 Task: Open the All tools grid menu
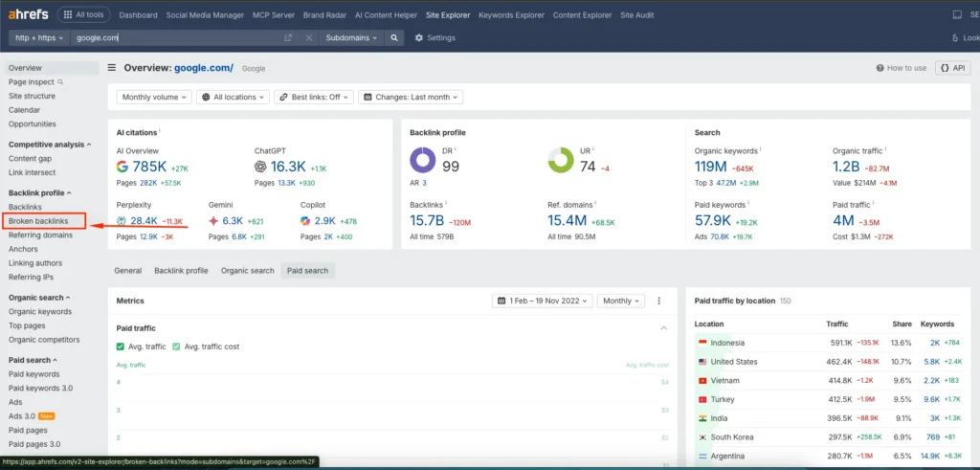click(84, 14)
